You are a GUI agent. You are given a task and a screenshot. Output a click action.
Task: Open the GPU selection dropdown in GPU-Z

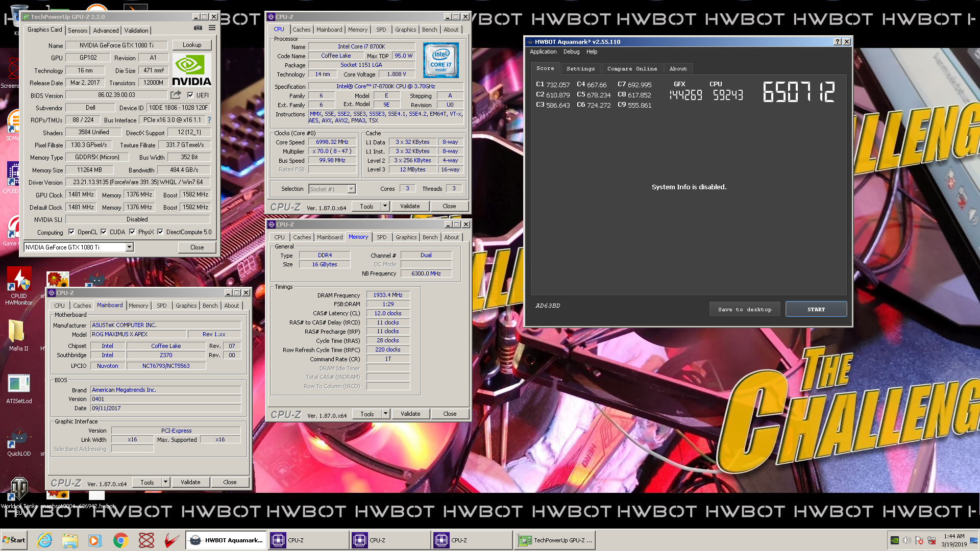(130, 247)
